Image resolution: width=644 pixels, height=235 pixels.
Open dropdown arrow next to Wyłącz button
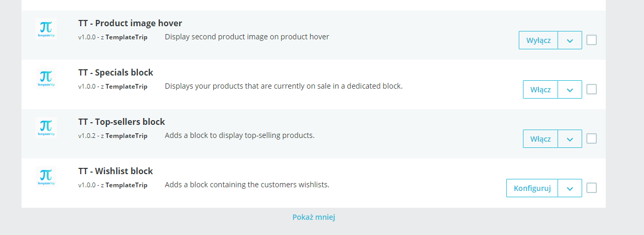pyautogui.click(x=570, y=40)
